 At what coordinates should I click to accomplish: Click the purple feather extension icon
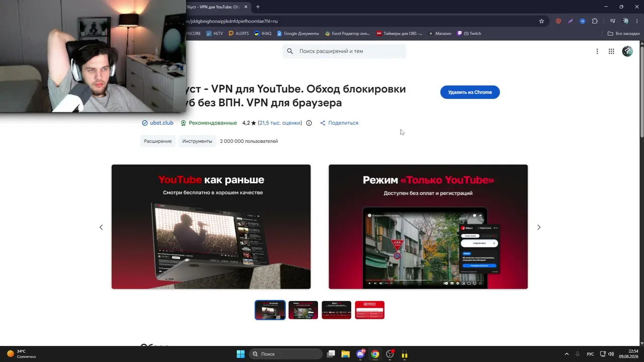point(570,21)
